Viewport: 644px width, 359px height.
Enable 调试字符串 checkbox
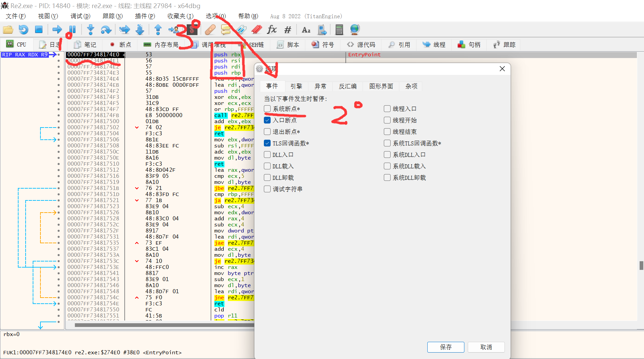(267, 189)
